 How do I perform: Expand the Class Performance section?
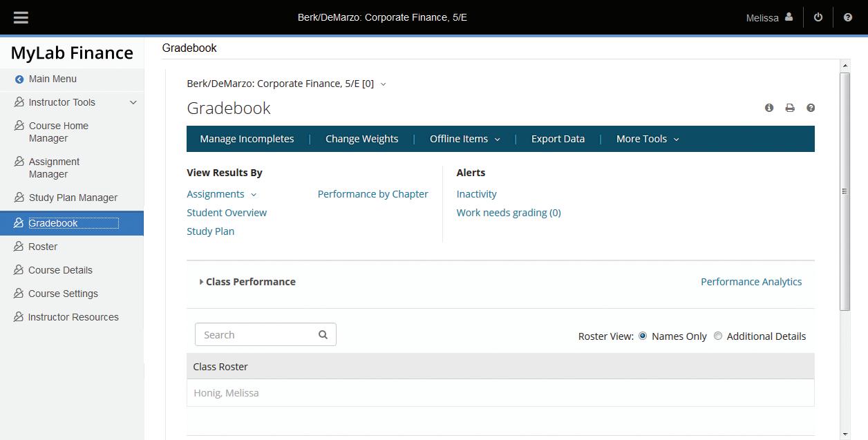tap(201, 282)
